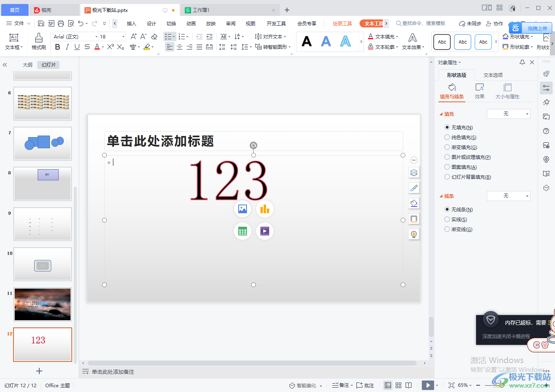This screenshot has width=555, height=392.
Task: Expand Text Fill (文本填充) dropdown
Action: tap(397, 36)
